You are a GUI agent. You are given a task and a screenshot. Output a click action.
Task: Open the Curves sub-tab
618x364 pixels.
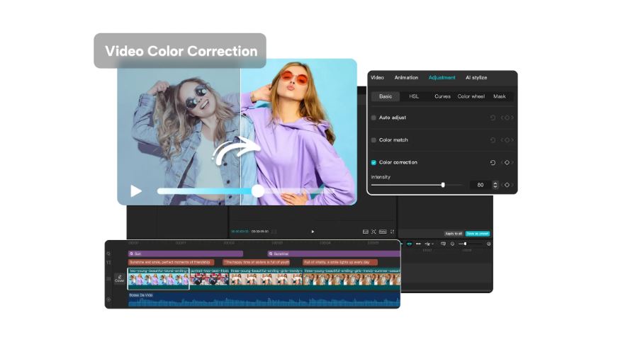[x=442, y=96]
